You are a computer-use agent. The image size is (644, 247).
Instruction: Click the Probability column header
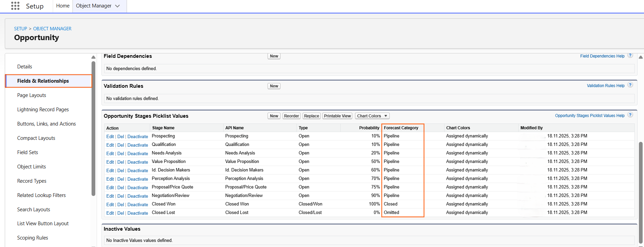(x=369, y=128)
